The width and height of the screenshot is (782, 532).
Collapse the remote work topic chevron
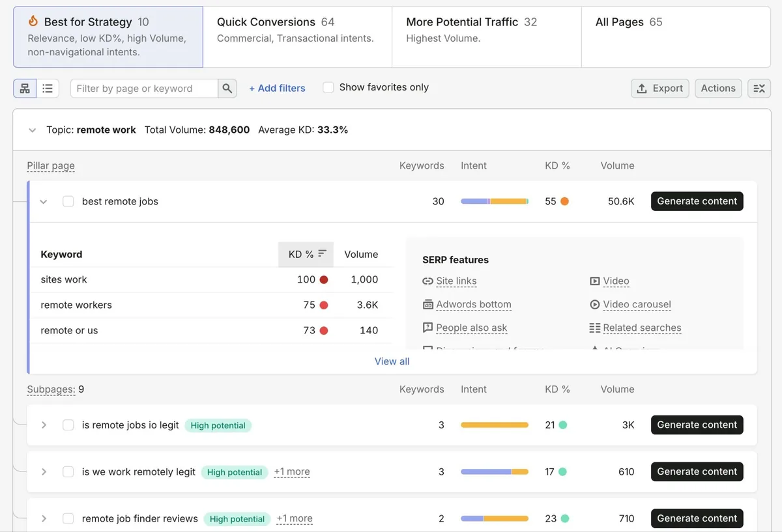pyautogui.click(x=32, y=130)
